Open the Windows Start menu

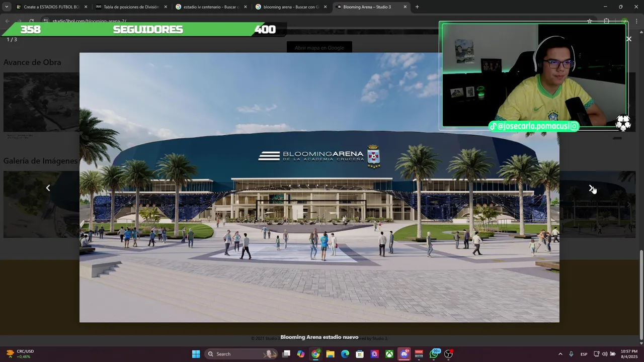pos(196,354)
